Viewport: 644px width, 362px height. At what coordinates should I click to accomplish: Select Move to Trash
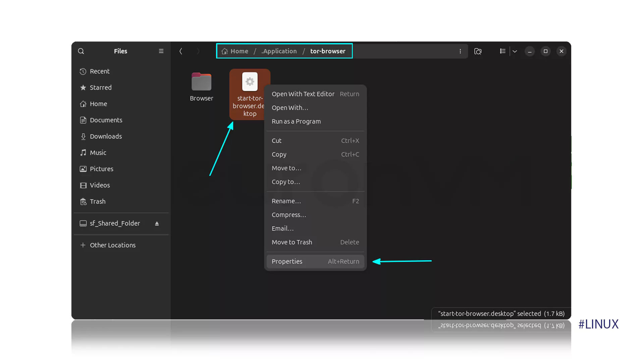tap(315, 242)
